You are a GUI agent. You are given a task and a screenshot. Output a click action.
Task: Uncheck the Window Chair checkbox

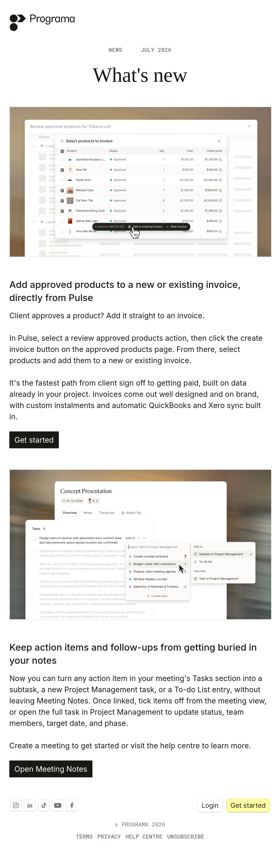(62, 190)
